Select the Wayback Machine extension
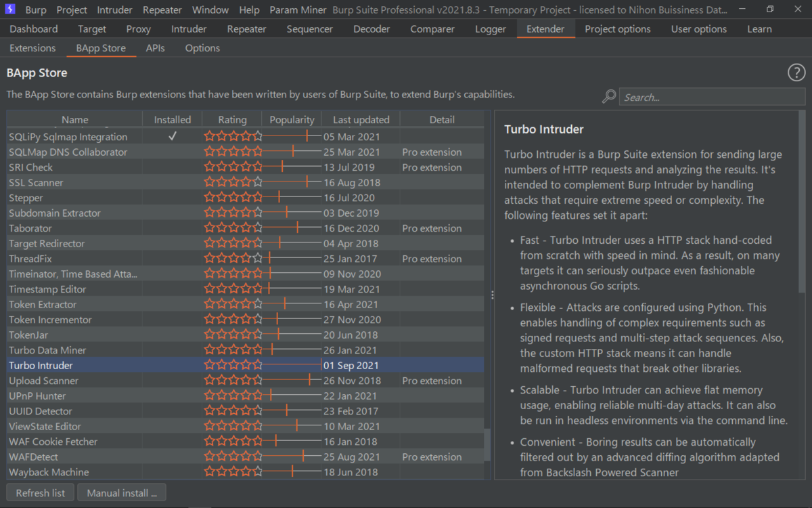The height and width of the screenshot is (508, 812). click(245, 472)
